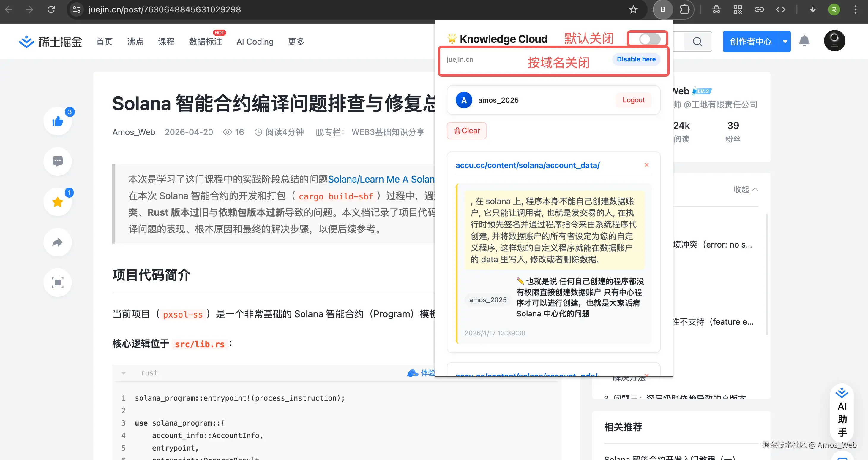Remove the account_data note with X
868x460 pixels.
(646, 165)
